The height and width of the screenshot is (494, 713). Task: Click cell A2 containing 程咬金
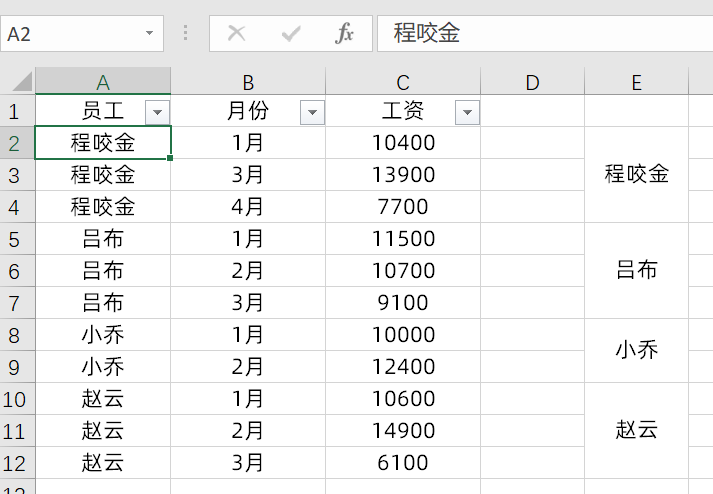click(x=103, y=143)
